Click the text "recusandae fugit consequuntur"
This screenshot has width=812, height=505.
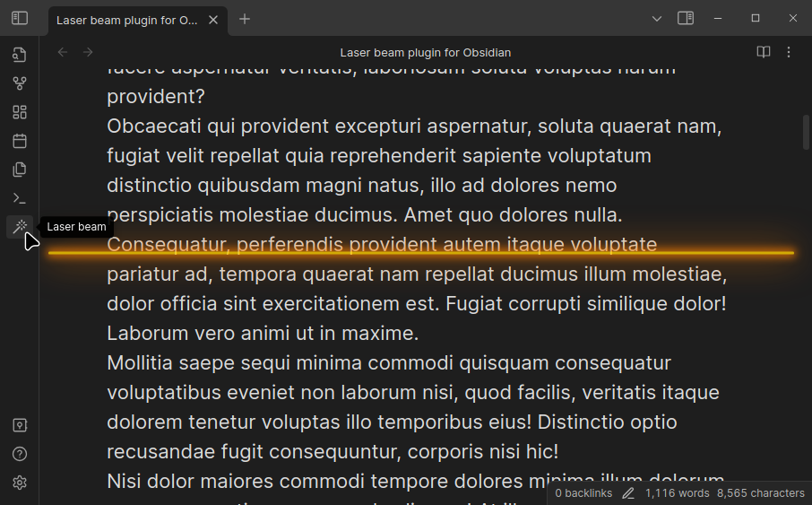254,451
